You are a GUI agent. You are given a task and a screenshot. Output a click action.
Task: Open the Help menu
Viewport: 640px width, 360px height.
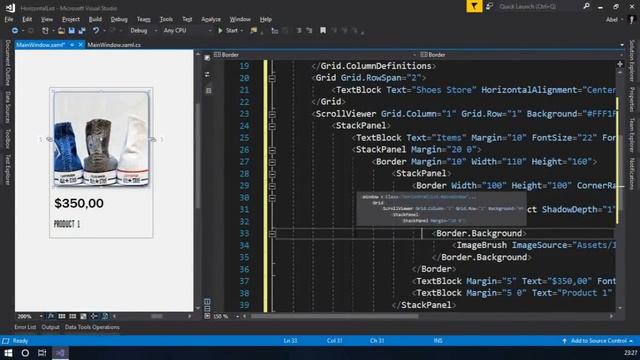click(x=266, y=19)
